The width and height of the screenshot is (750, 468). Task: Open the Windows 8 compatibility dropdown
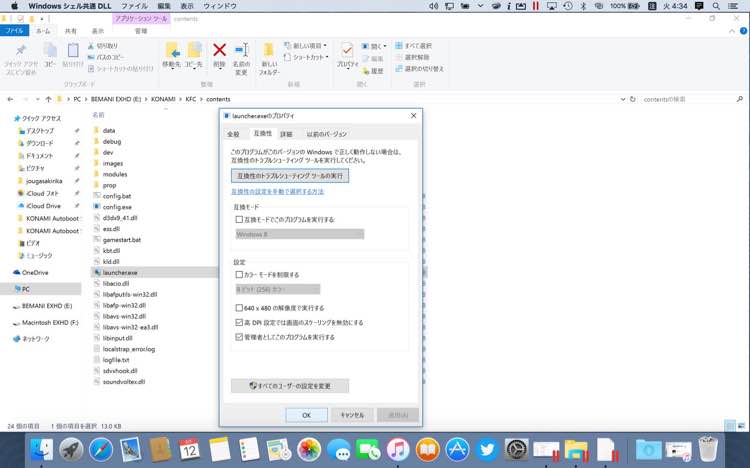(x=299, y=234)
